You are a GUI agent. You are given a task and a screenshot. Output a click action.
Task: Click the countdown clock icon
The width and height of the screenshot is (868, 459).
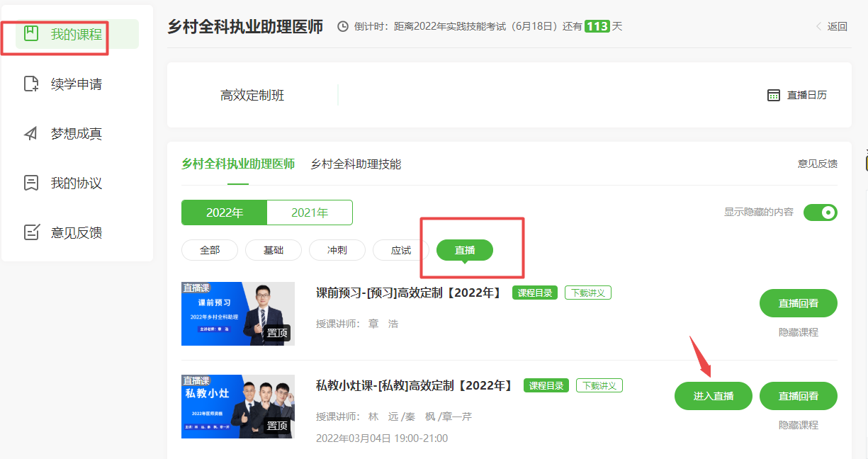(x=343, y=27)
